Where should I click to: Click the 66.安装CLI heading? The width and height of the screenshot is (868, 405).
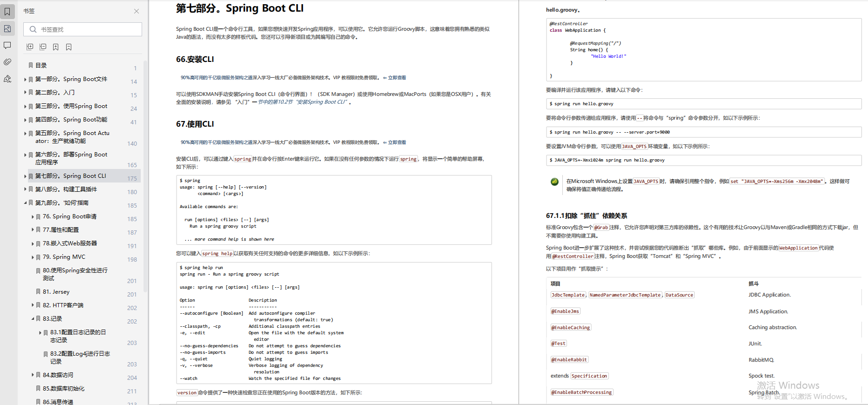[195, 60]
